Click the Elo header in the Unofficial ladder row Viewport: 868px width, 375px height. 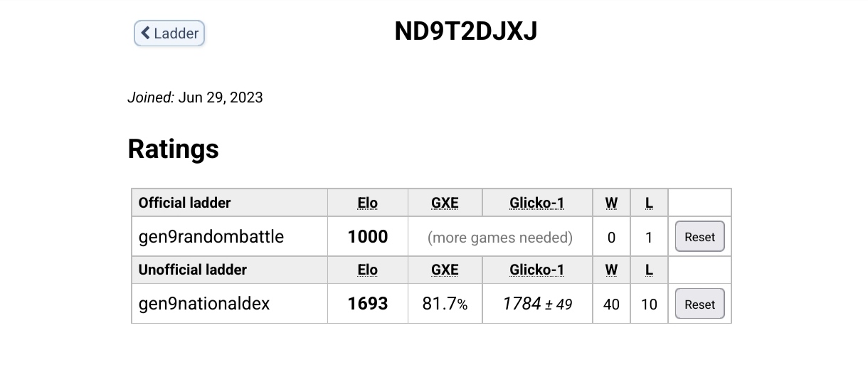368,270
